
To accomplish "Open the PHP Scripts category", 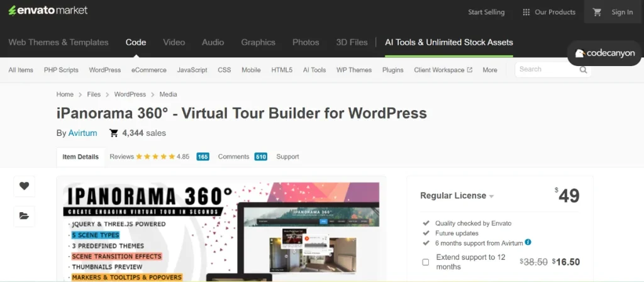I will coord(61,70).
